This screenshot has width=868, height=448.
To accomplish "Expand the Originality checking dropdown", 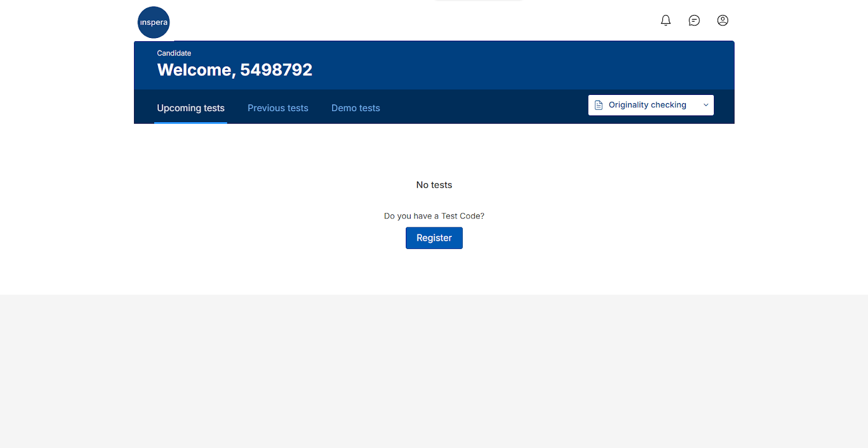I will click(651, 105).
